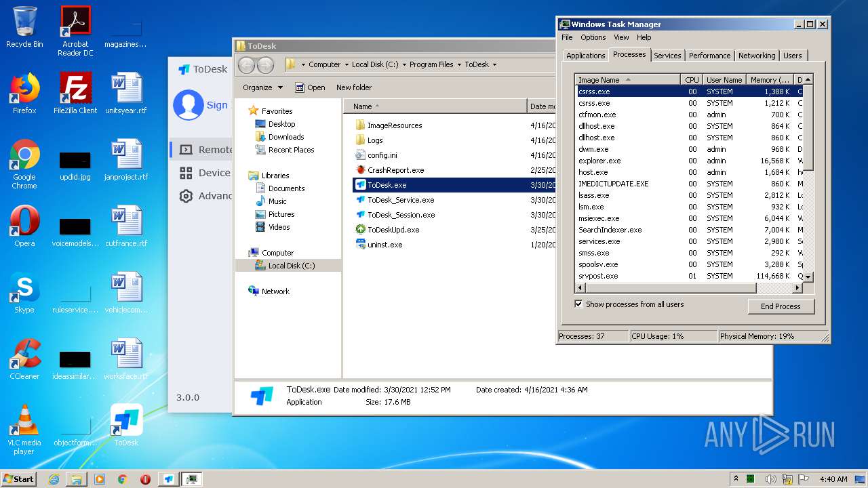Launch Acrobat Reader DC desktop shortcut
868x488 pixels.
click(x=75, y=30)
